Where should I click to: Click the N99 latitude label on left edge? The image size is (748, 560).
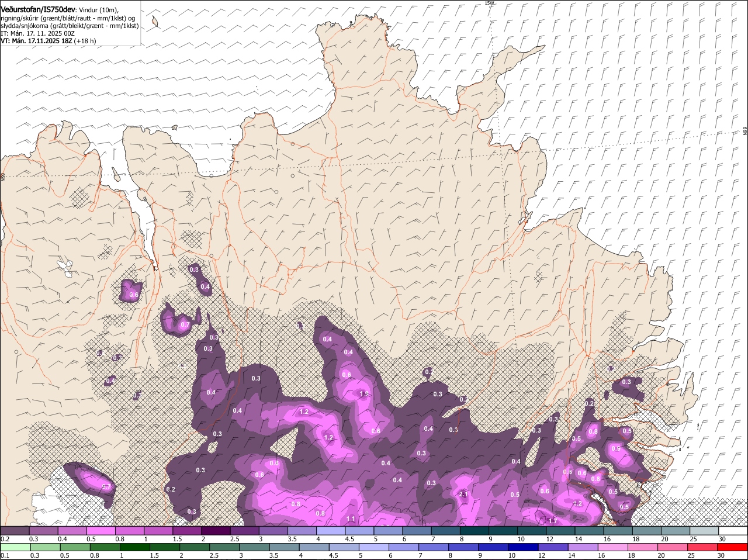[x=3, y=177]
